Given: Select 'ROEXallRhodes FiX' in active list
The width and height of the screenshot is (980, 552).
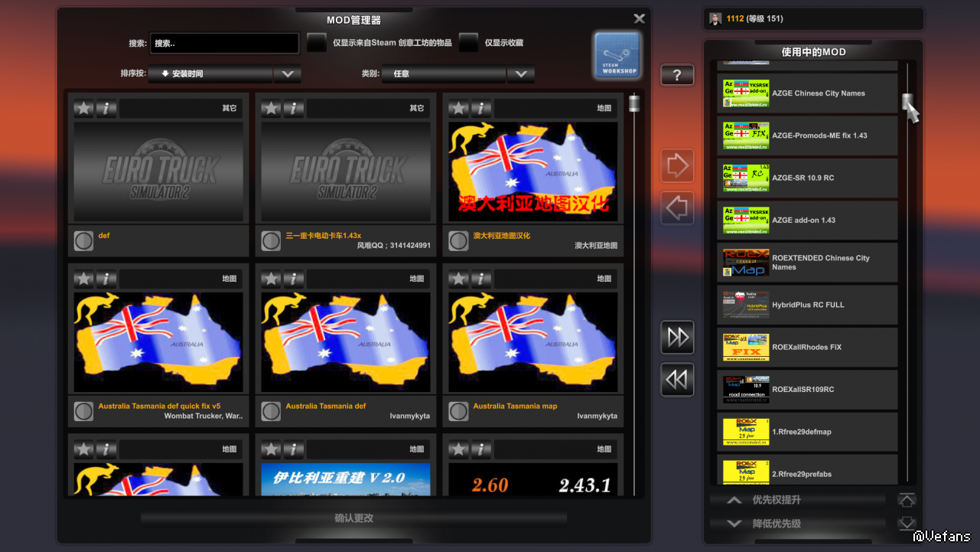Looking at the screenshot, I should tap(807, 348).
